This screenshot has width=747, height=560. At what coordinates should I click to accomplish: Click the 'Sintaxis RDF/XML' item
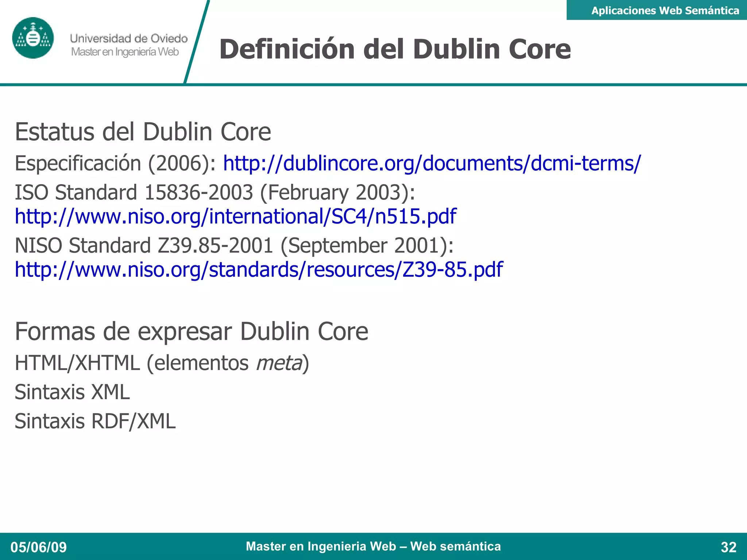click(x=95, y=421)
